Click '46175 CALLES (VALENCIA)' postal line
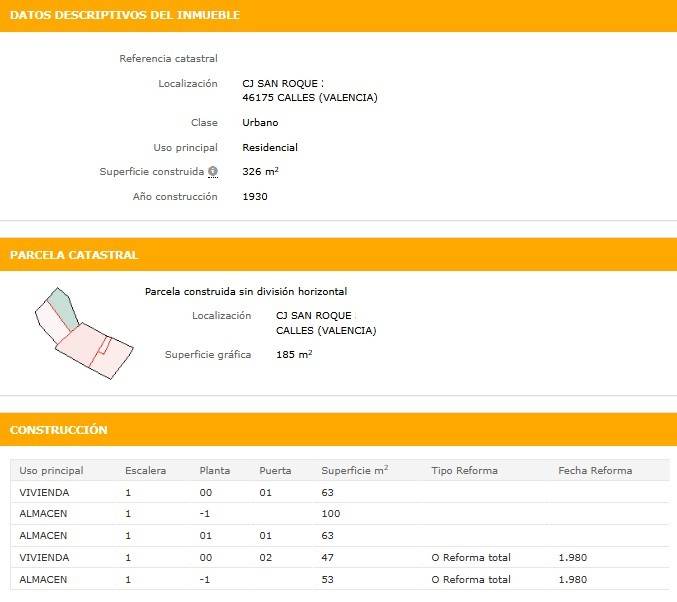 310,98
